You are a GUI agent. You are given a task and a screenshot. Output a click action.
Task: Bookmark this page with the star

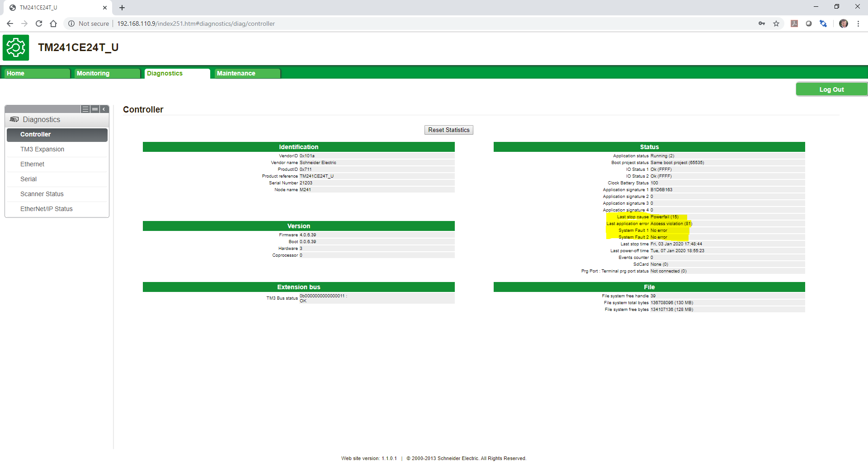[x=776, y=23]
